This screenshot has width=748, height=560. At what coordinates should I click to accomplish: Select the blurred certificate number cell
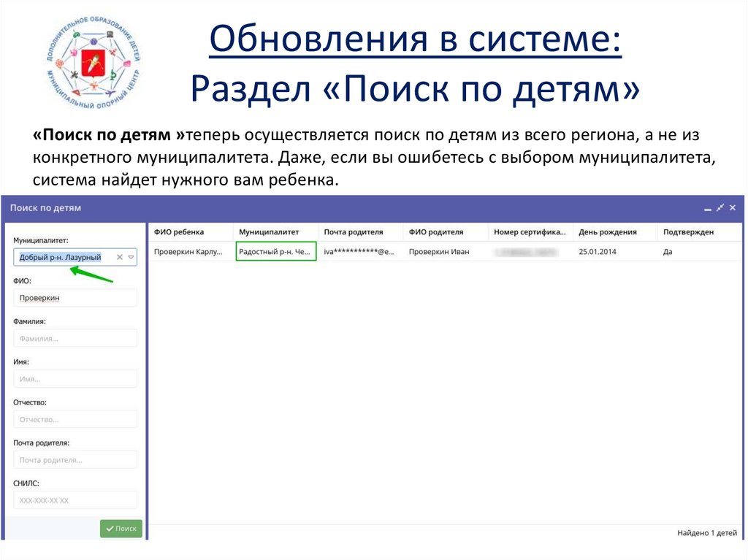[x=530, y=251]
